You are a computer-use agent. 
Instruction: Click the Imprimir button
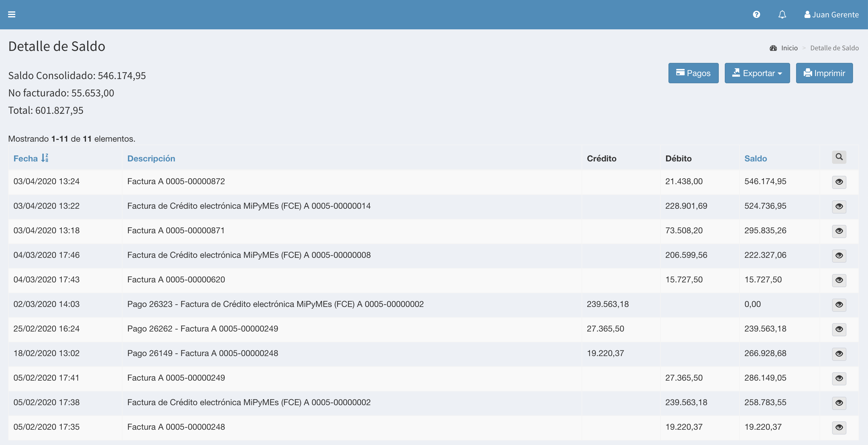pyautogui.click(x=824, y=73)
